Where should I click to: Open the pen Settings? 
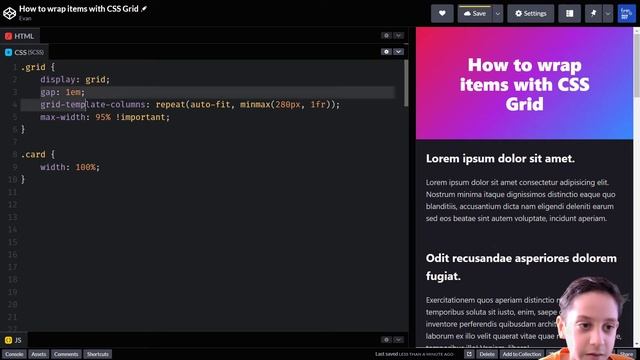(x=531, y=13)
